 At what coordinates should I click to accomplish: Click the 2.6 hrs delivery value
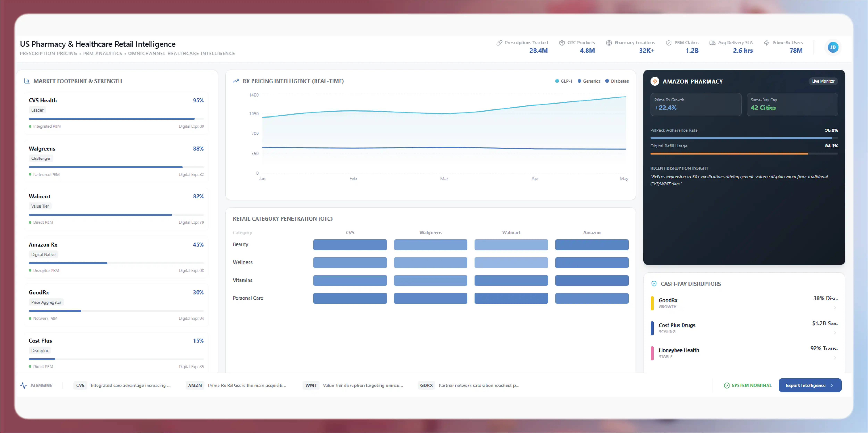743,51
